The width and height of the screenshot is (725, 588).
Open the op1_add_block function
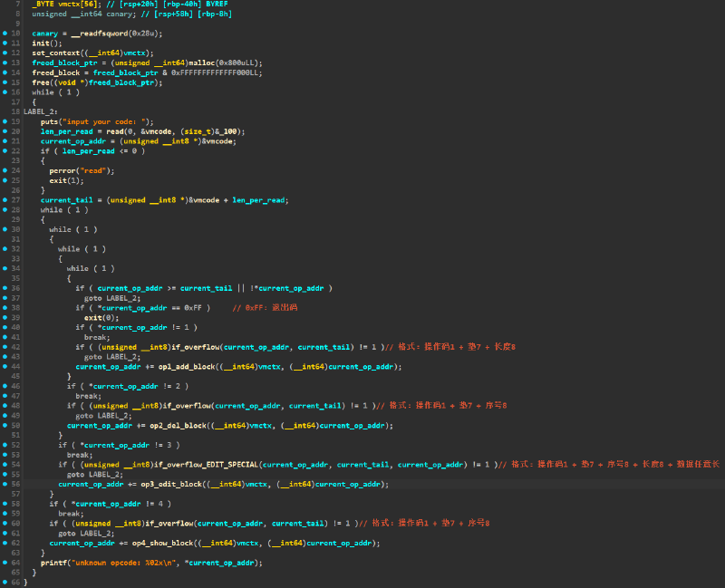click(x=187, y=367)
